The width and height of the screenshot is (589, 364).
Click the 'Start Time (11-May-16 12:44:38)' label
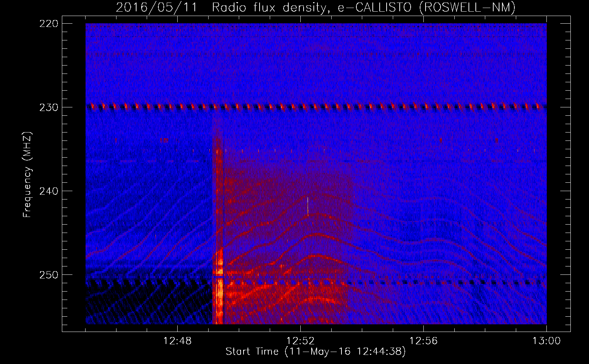(x=316, y=352)
